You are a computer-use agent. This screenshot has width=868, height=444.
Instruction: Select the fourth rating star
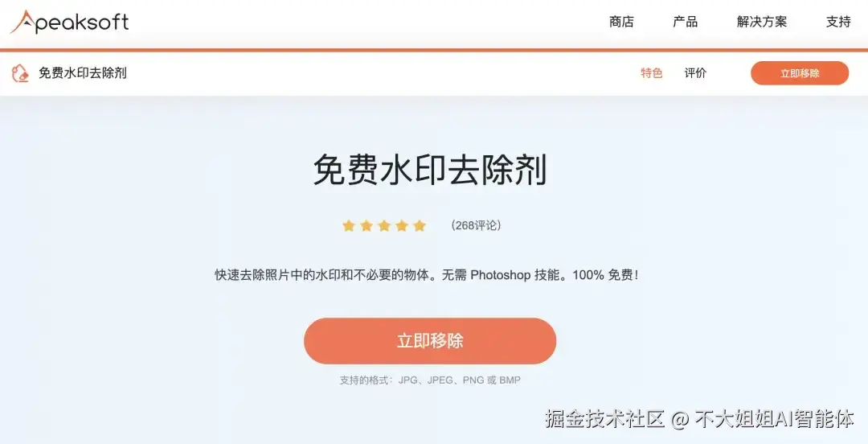[x=402, y=225]
